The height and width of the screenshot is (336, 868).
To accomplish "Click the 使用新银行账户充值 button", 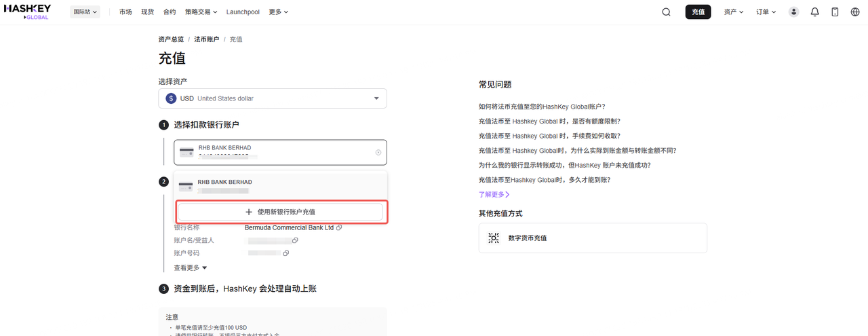I will [x=280, y=212].
